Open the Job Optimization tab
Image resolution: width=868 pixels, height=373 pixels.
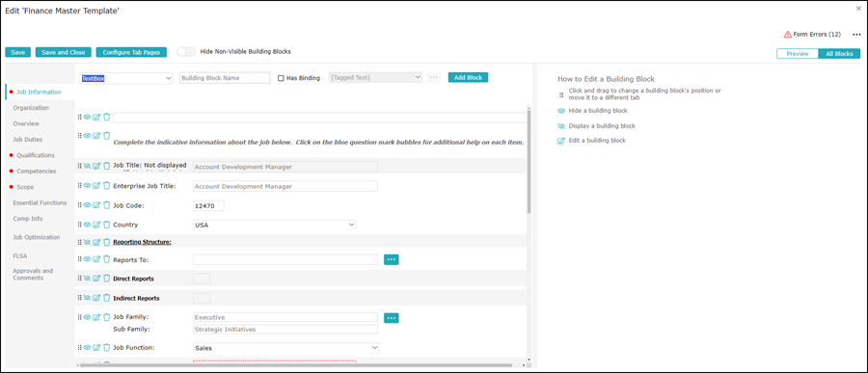37,237
